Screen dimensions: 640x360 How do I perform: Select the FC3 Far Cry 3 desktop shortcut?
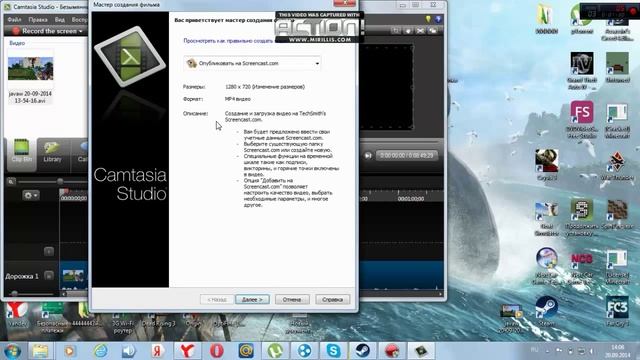click(617, 311)
